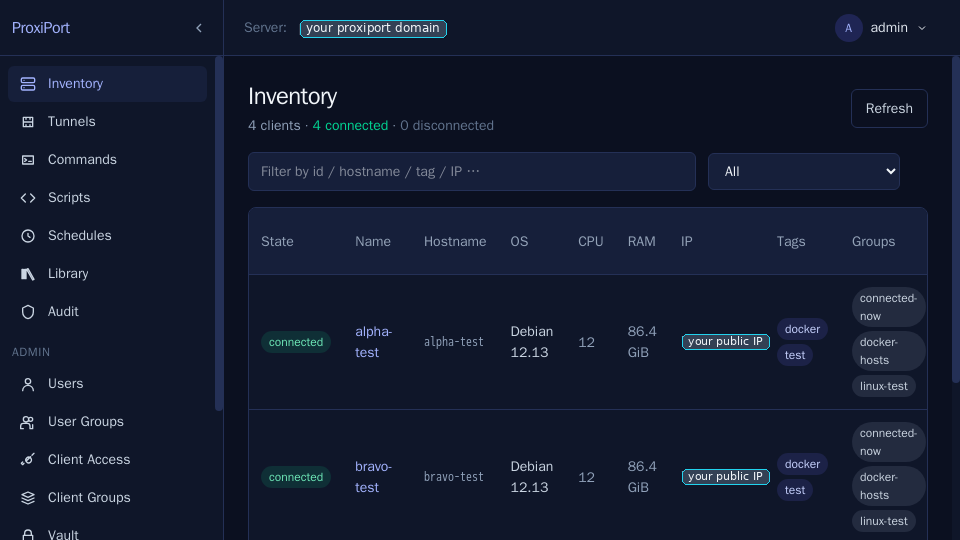This screenshot has width=960, height=540.
Task: Click the Tunnels sidebar icon
Action: (x=28, y=122)
